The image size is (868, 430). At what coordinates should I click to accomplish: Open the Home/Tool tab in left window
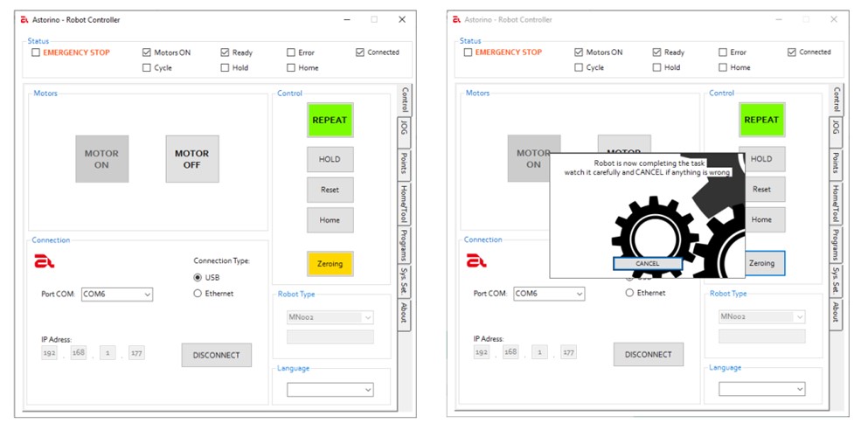[x=404, y=203]
